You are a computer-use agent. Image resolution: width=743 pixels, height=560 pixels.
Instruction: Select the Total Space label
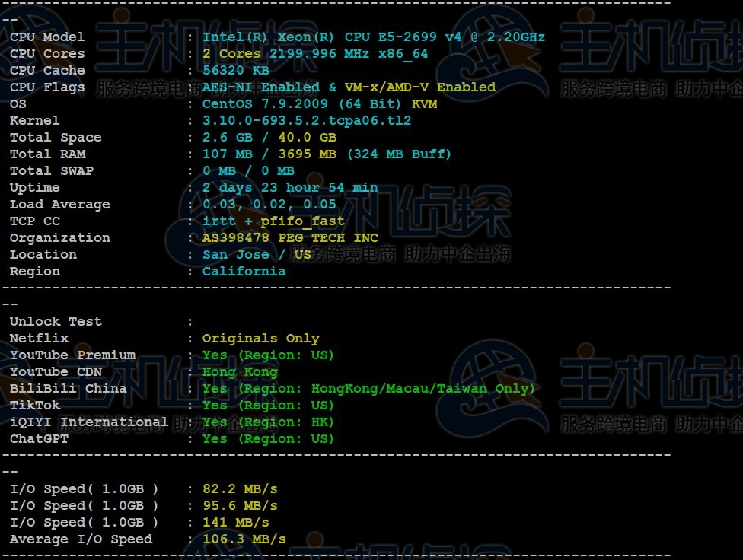pyautogui.click(x=56, y=138)
